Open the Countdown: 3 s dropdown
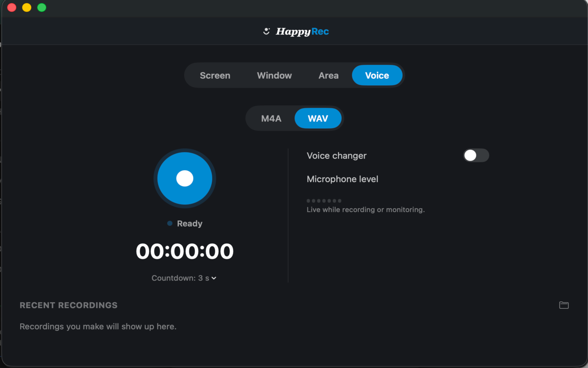588x368 pixels. pos(184,278)
